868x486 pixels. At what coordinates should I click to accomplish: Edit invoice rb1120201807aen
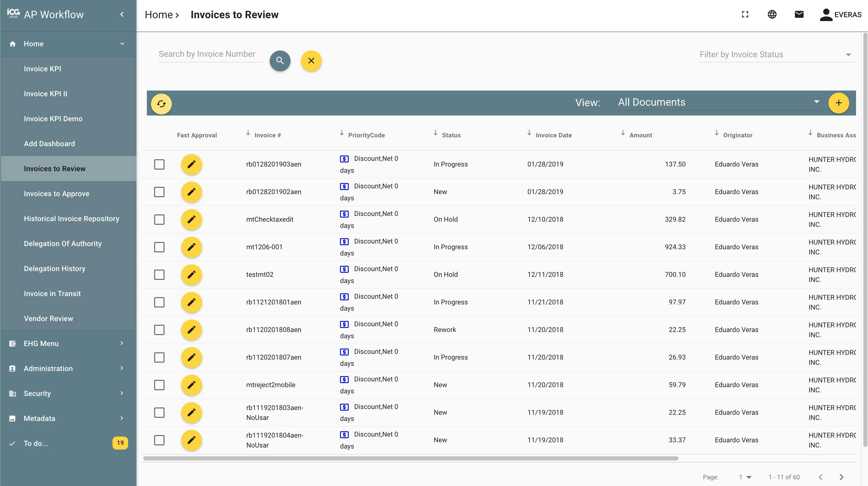(x=191, y=357)
